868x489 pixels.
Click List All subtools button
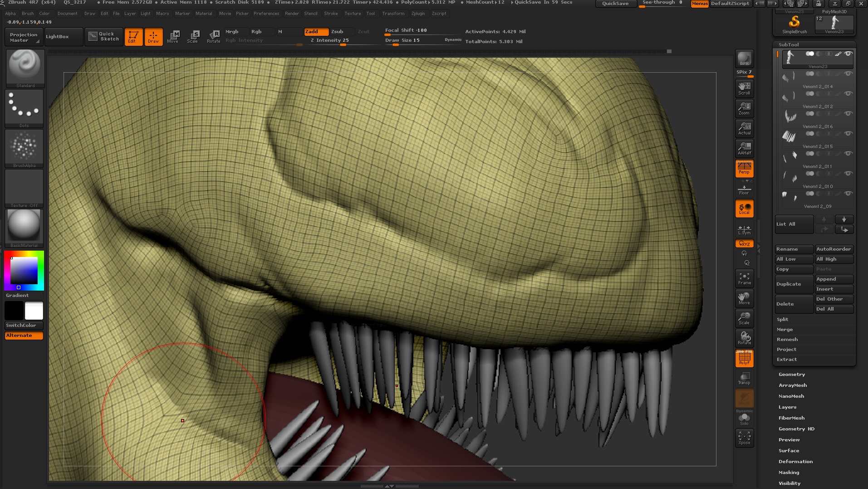click(794, 224)
